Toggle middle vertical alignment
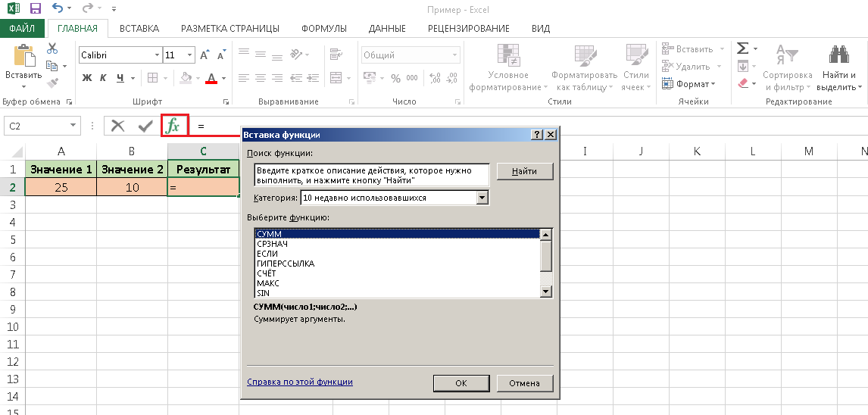Image resolution: width=868 pixels, height=415 pixels. pos(261,53)
